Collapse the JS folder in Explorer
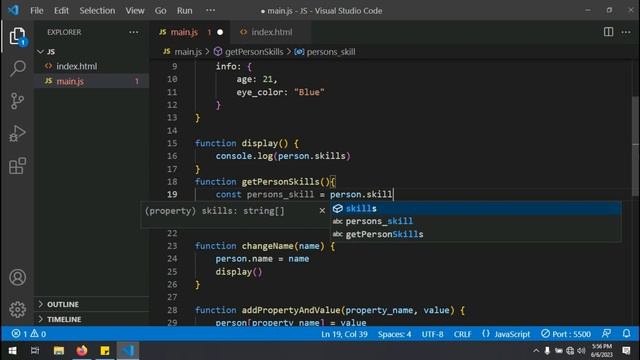 point(91,52)
